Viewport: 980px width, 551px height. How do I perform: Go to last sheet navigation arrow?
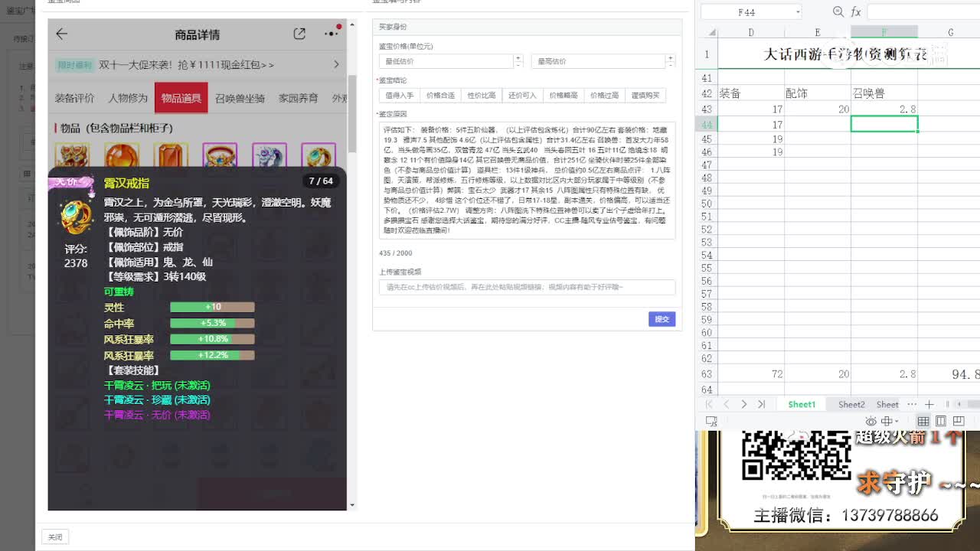pos(761,404)
